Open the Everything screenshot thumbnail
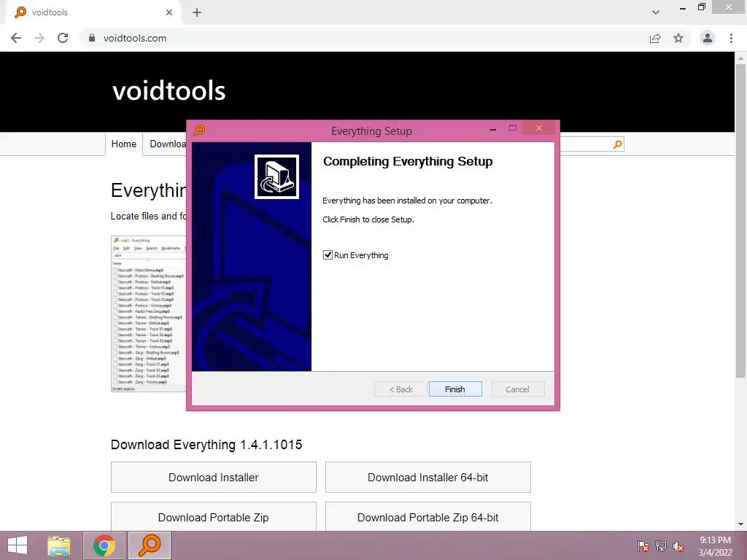 tap(149, 314)
